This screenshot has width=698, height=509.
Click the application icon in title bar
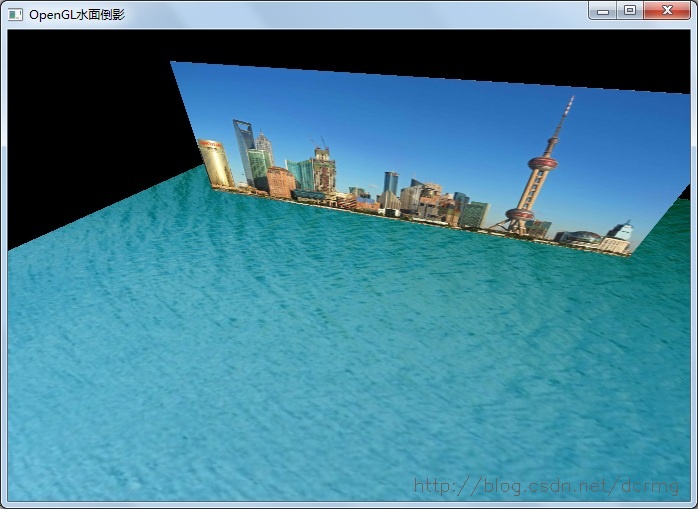(15, 15)
